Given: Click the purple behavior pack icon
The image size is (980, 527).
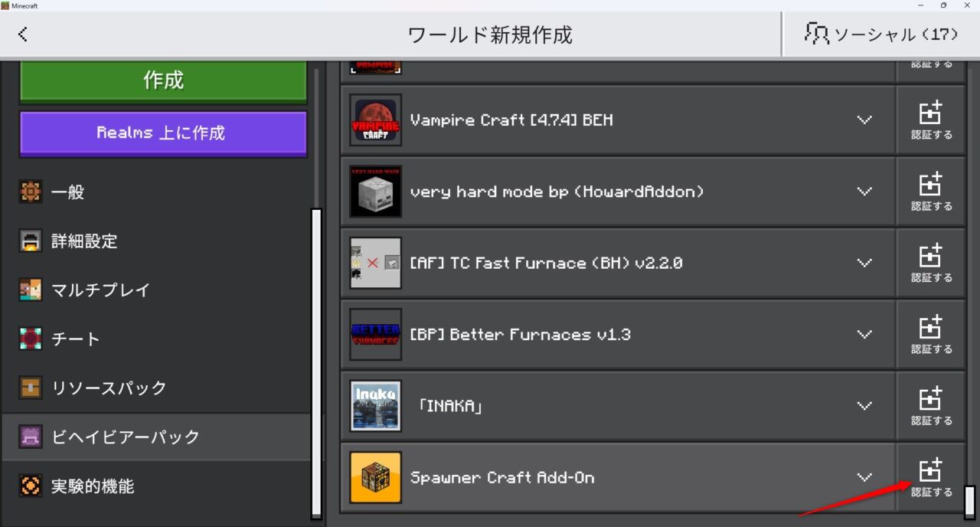Looking at the screenshot, I should (x=31, y=437).
